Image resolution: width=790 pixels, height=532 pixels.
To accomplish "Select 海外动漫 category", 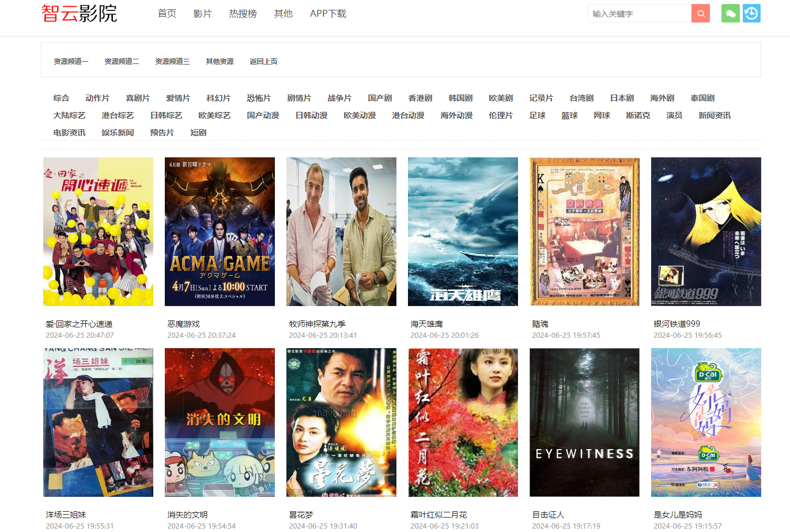I will pyautogui.click(x=456, y=115).
